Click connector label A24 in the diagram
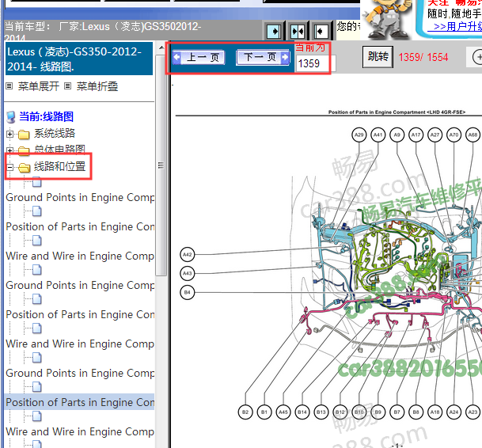 point(454,412)
